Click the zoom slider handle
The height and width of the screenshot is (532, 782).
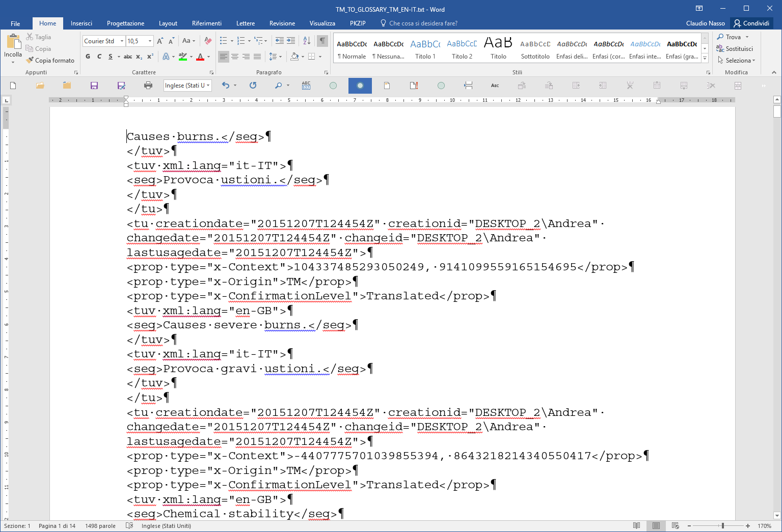[x=723, y=526]
